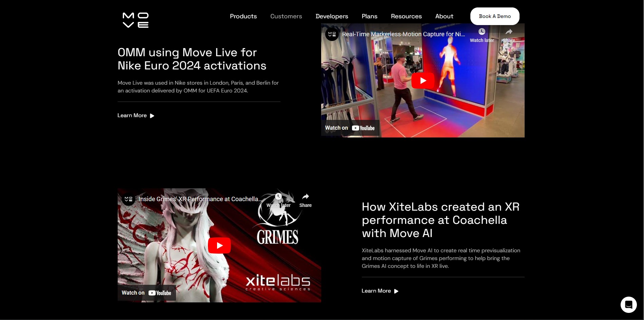Click the Nike stores description paragraph
The height and width of the screenshot is (320, 644).
tap(198, 87)
